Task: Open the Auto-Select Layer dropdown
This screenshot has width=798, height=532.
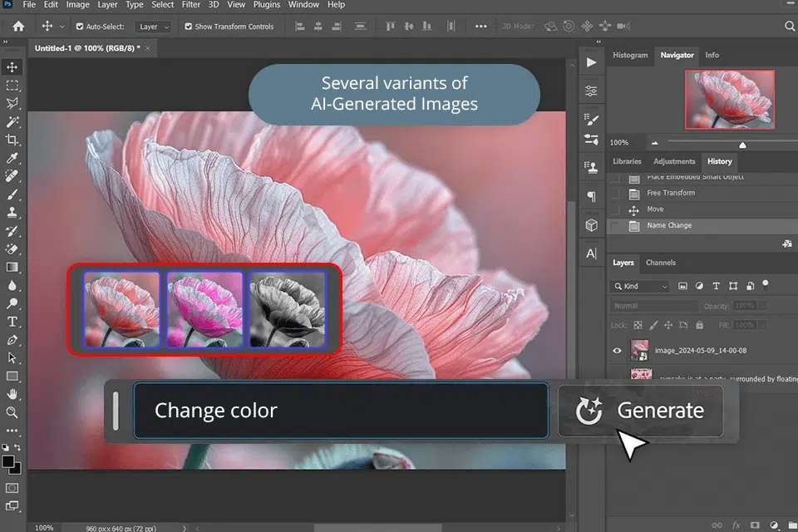Action: click(x=154, y=26)
